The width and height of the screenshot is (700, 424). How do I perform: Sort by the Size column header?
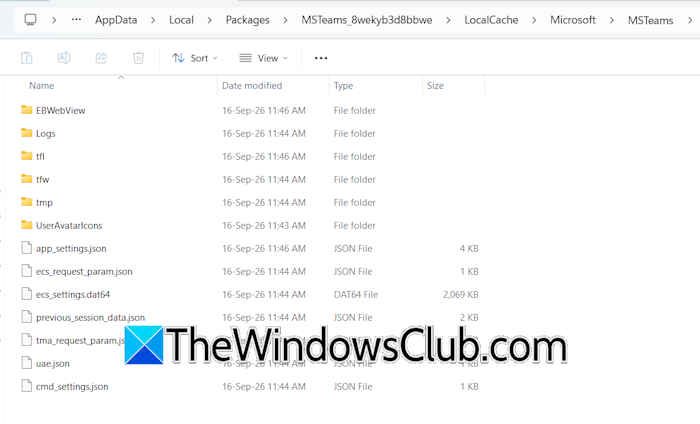435,85
